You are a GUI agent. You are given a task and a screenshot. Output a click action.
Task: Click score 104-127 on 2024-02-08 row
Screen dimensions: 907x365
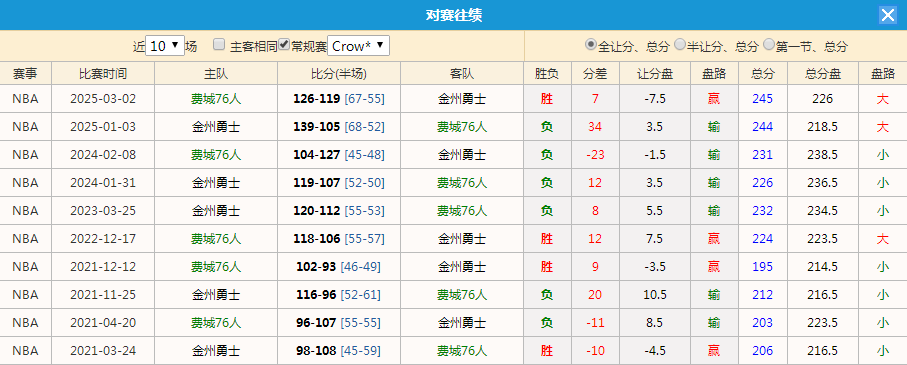coord(316,155)
